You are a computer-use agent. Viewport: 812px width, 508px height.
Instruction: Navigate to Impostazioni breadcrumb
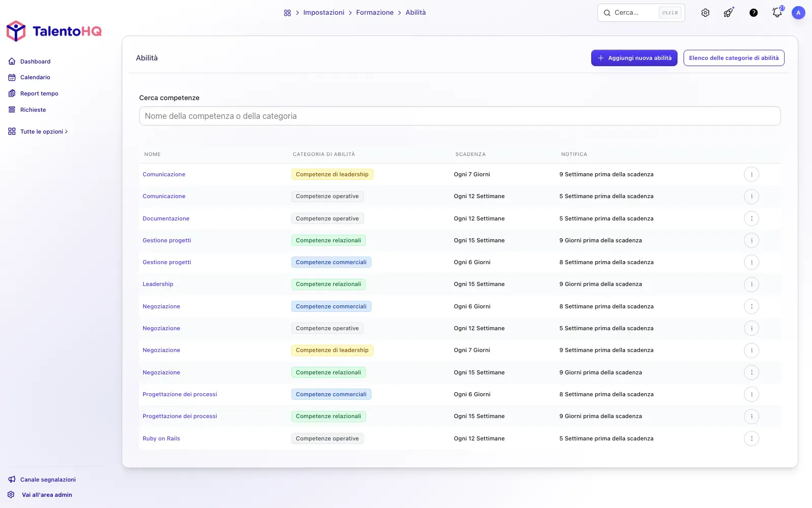[324, 13]
